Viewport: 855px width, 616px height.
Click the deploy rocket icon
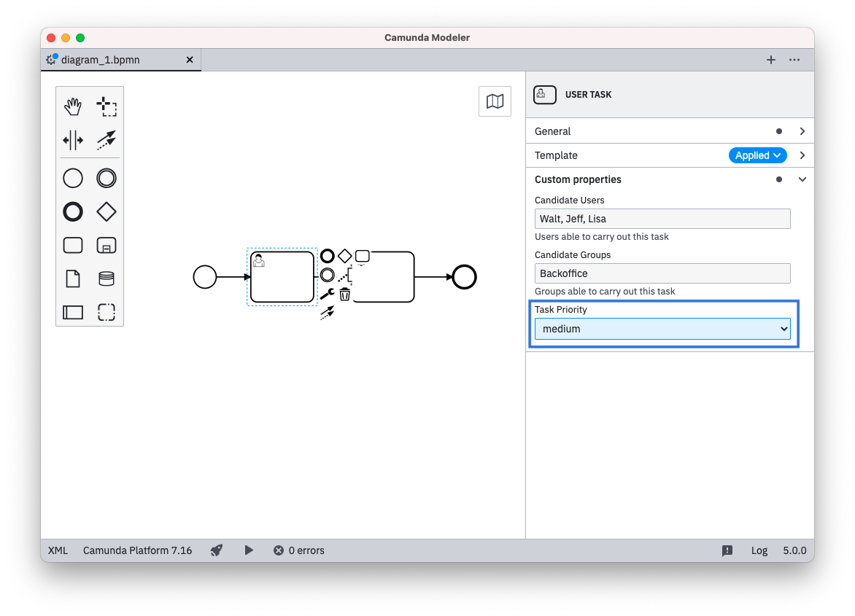217,550
